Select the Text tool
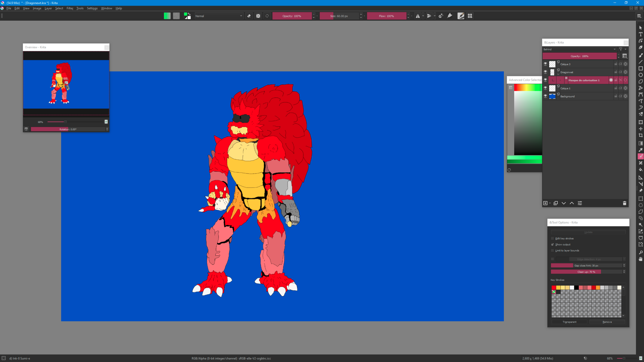Image resolution: width=644 pixels, height=362 pixels. pyautogui.click(x=640, y=34)
